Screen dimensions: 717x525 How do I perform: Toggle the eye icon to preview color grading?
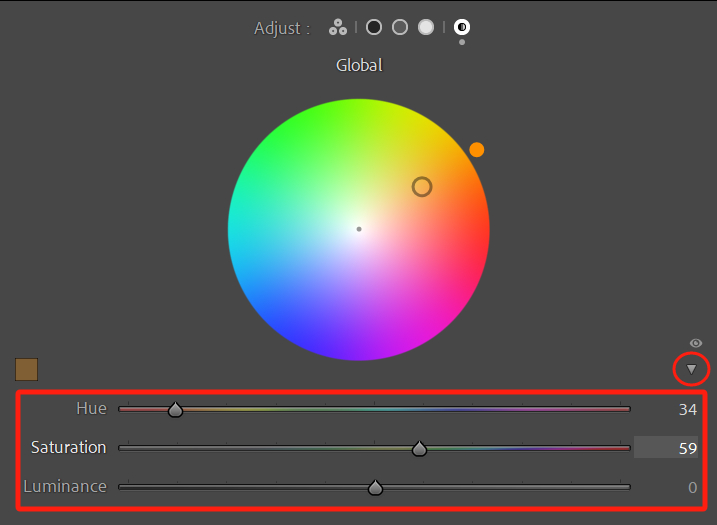(x=696, y=343)
